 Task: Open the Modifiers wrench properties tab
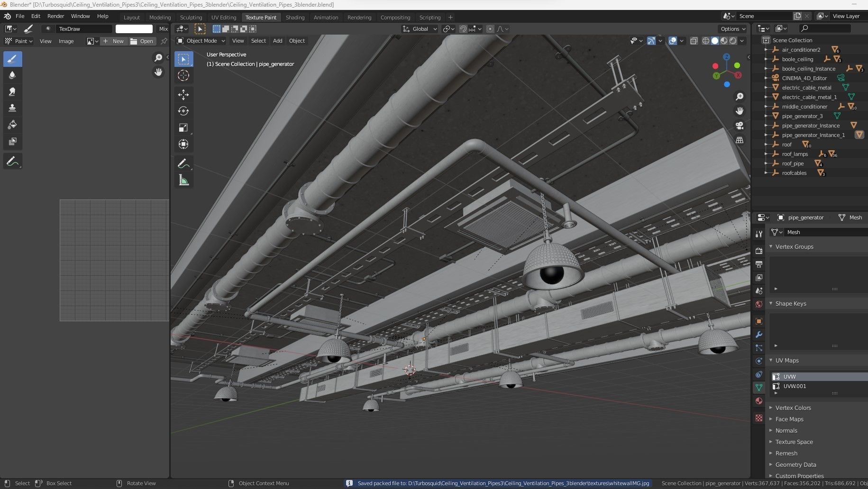759,335
